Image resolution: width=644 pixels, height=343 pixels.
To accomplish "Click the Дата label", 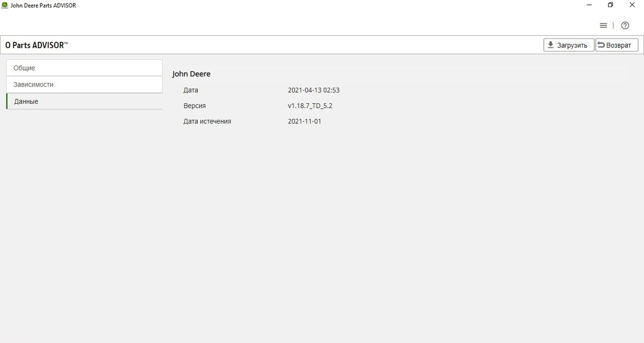I will pyautogui.click(x=191, y=90).
